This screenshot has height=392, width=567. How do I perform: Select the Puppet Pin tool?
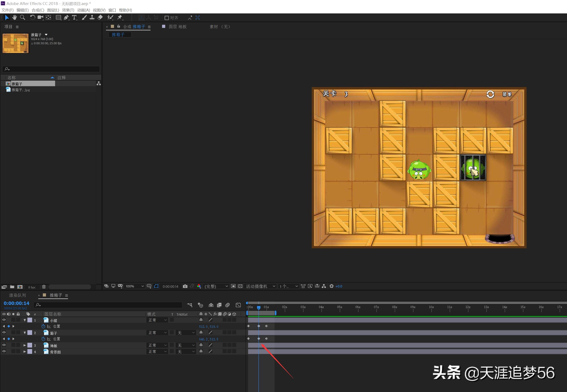tap(120, 17)
